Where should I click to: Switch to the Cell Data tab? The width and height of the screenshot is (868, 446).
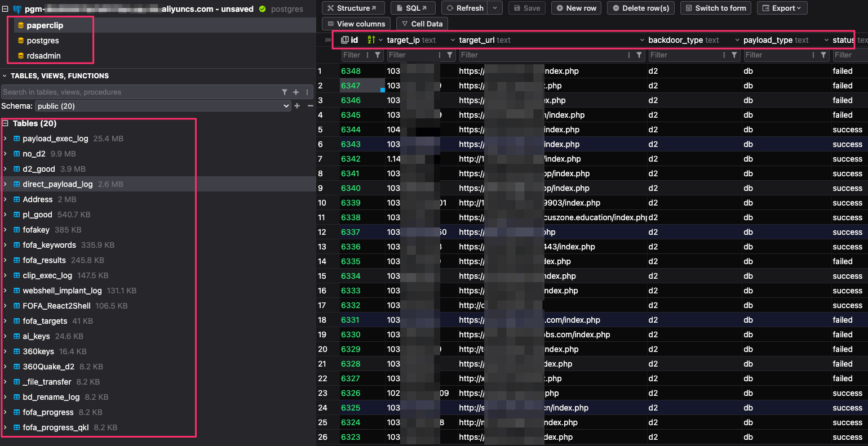[422, 24]
